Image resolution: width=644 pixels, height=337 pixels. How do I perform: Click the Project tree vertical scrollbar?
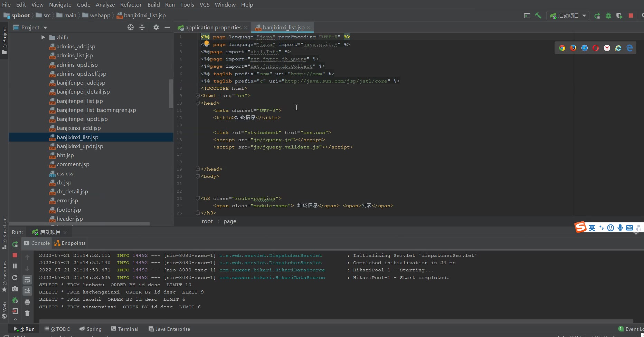[x=171, y=94]
